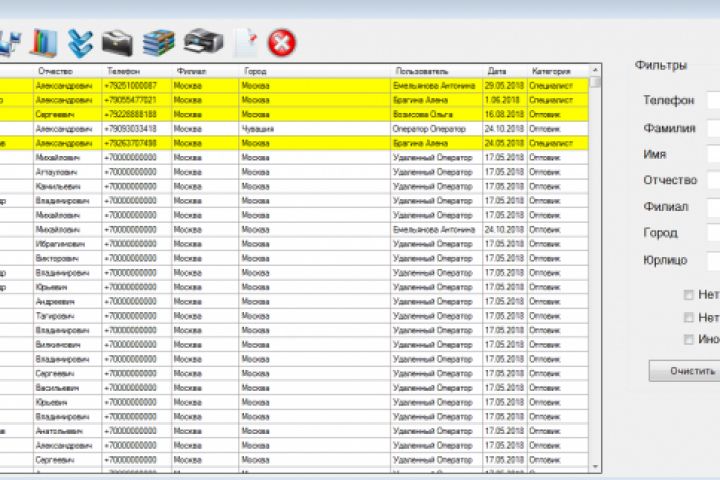Sort by the Дата column header

497,71
